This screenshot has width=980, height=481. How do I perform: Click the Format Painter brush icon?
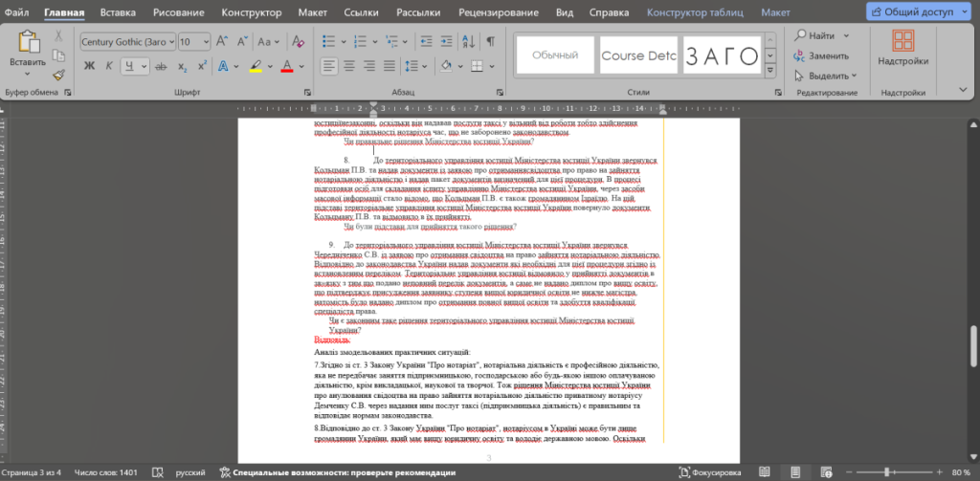tap(58, 75)
